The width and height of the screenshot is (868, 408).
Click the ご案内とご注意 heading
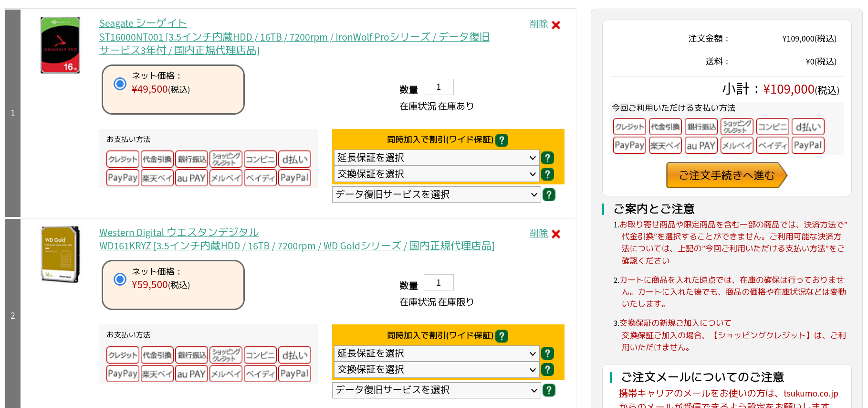(654, 209)
